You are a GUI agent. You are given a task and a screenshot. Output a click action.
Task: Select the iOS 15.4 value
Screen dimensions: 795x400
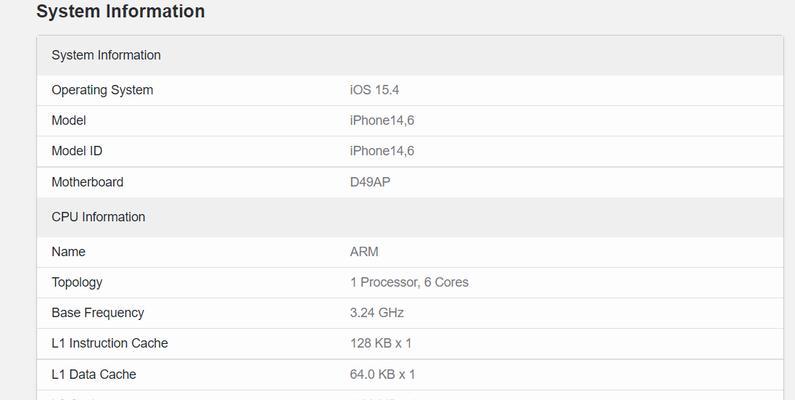374,90
